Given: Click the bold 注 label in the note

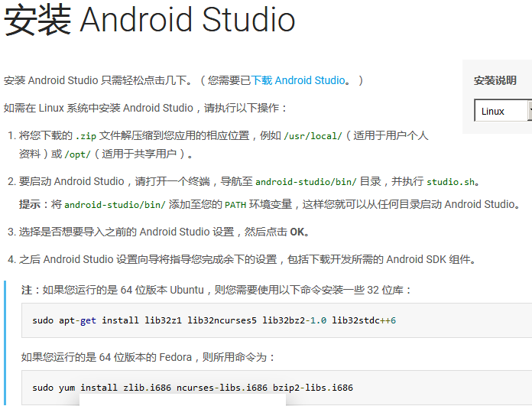Looking at the screenshot, I should pos(26,290).
